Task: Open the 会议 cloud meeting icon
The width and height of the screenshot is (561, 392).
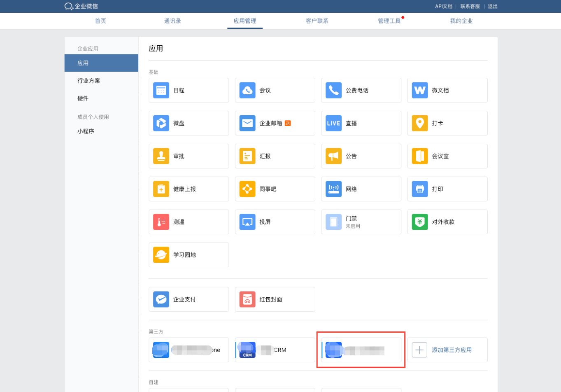Action: coord(247,90)
